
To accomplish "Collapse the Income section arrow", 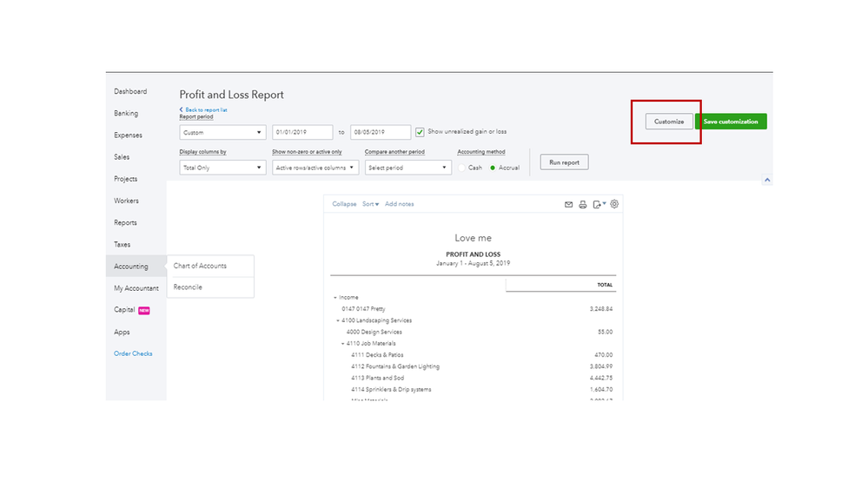I will point(335,298).
